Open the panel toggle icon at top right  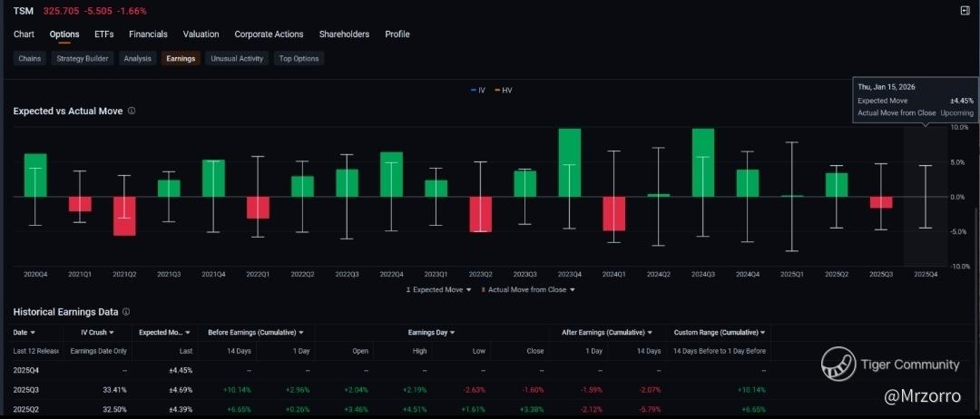coord(965,11)
